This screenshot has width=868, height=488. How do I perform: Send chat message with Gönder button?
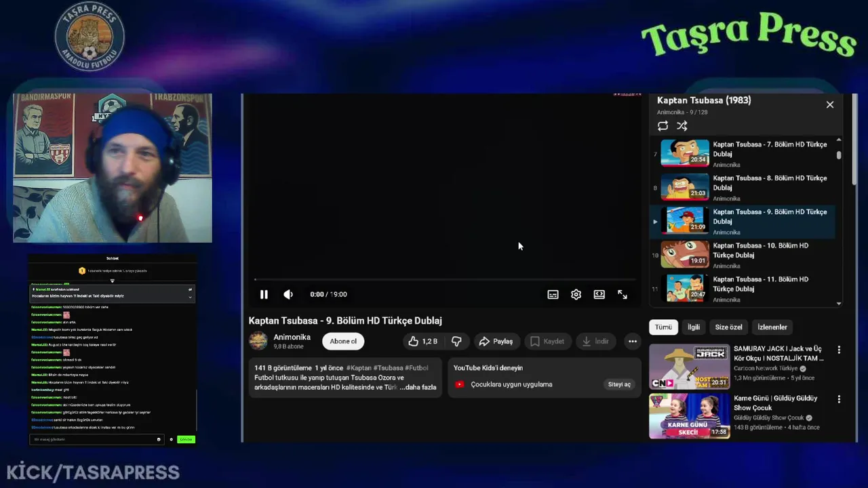(x=186, y=439)
